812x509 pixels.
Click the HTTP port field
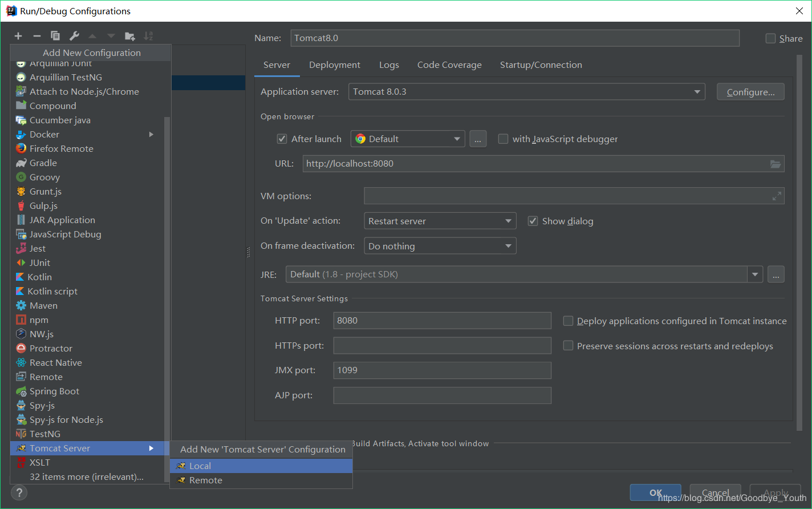[442, 321]
